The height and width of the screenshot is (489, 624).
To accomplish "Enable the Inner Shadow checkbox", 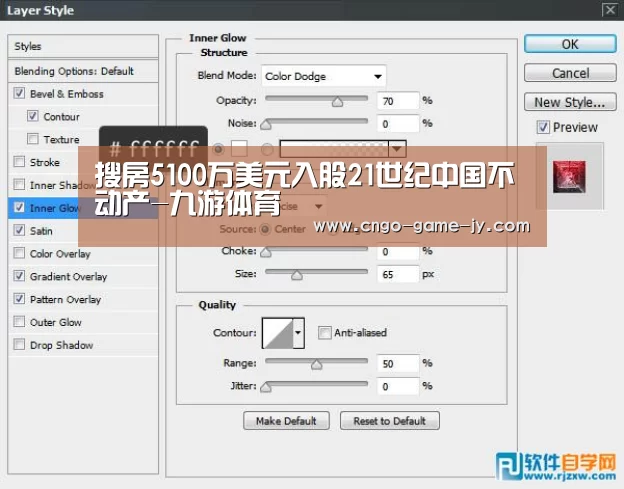I will (19, 184).
